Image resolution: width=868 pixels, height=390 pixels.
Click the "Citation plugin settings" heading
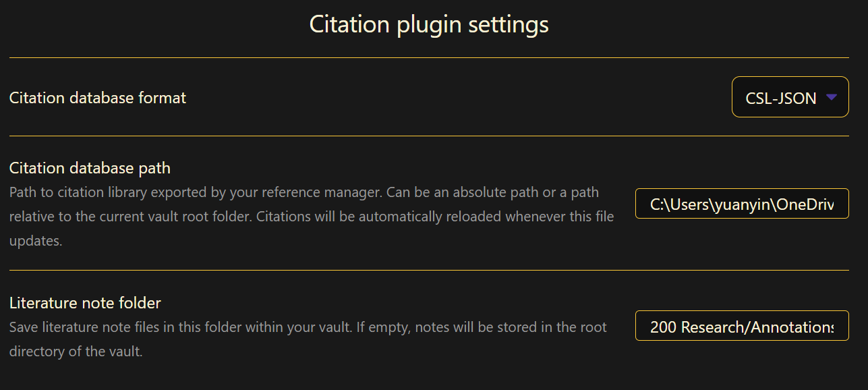(429, 24)
